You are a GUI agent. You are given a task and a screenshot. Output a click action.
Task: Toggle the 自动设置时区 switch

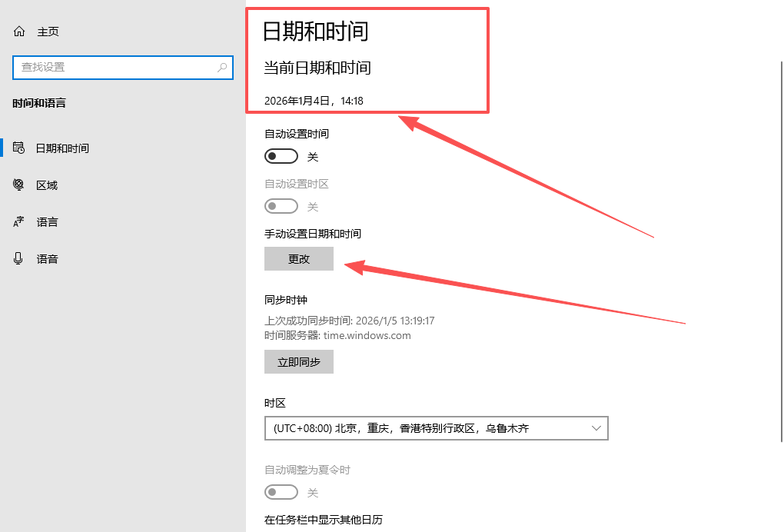click(x=281, y=207)
